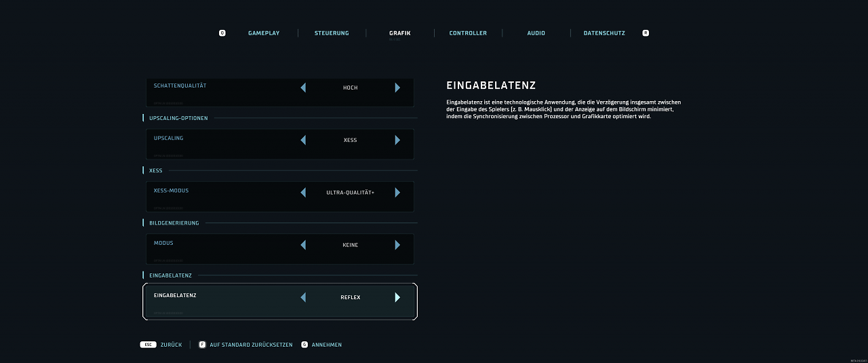Click Zurück to go back

tap(172, 345)
